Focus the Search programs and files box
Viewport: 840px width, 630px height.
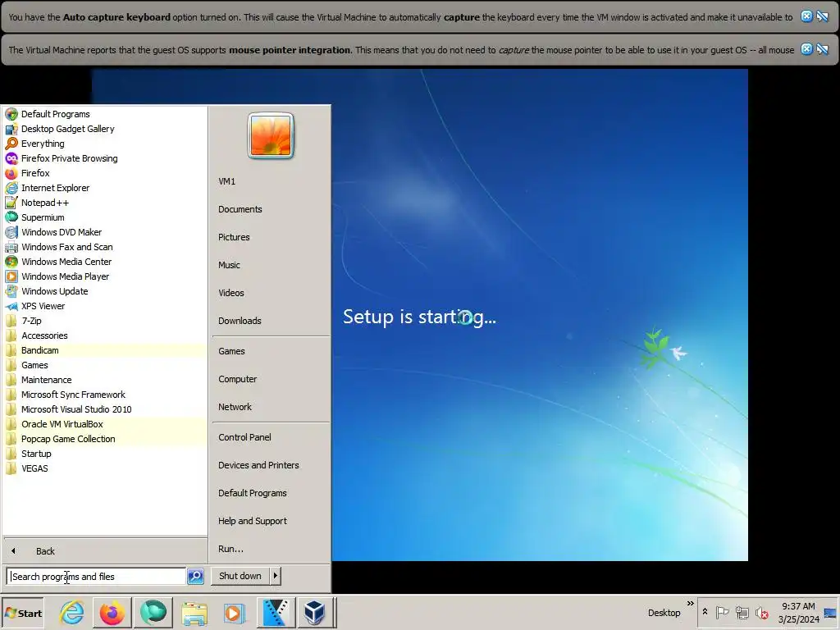[x=97, y=577]
